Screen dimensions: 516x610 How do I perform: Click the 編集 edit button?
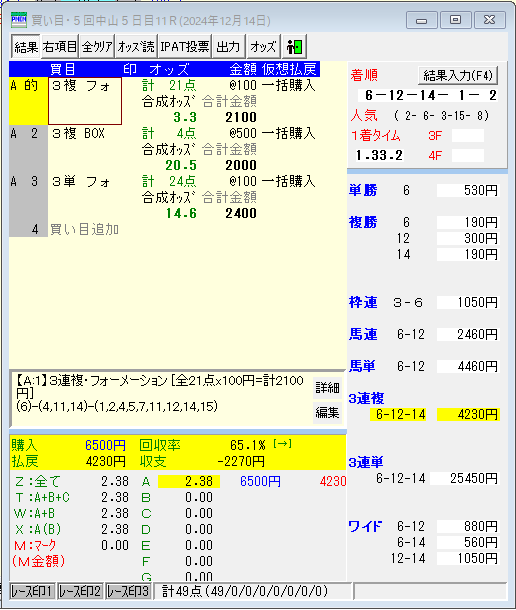pos(327,412)
